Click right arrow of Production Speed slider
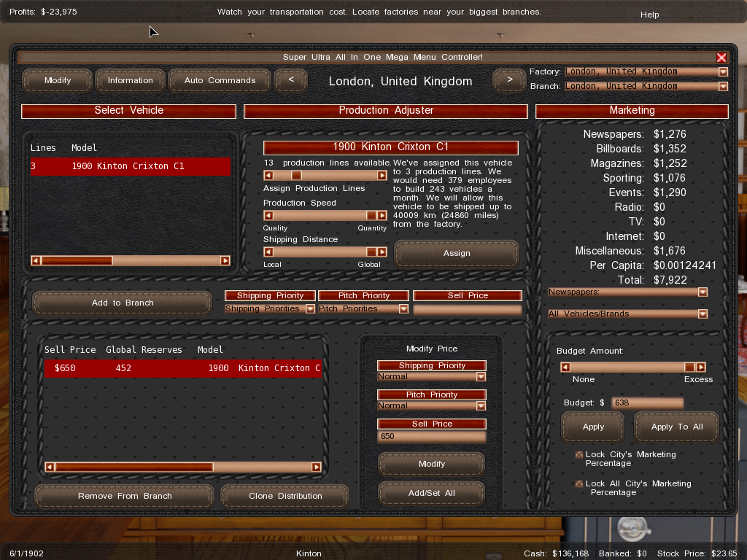 382,215
